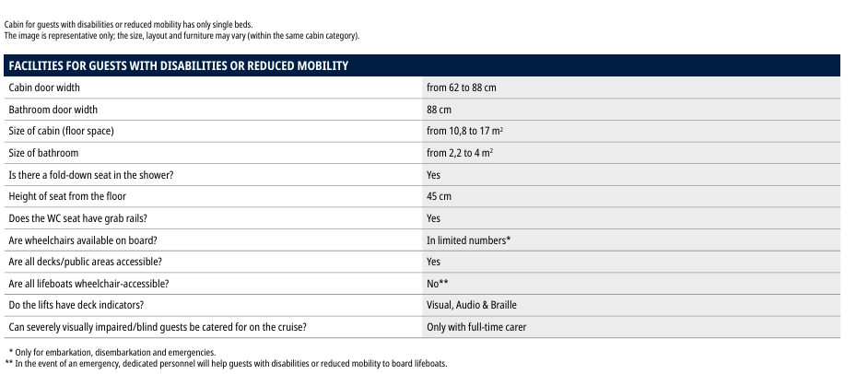
Task: Click the 'Facilities for guests with disabilities' table header
Action: (178, 65)
